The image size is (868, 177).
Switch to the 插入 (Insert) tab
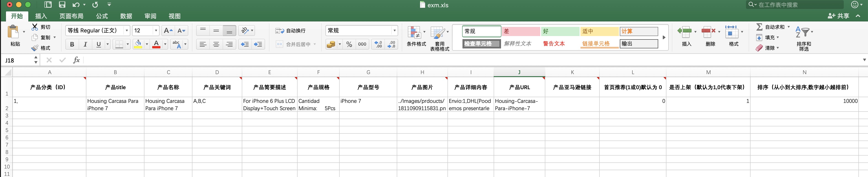[41, 16]
